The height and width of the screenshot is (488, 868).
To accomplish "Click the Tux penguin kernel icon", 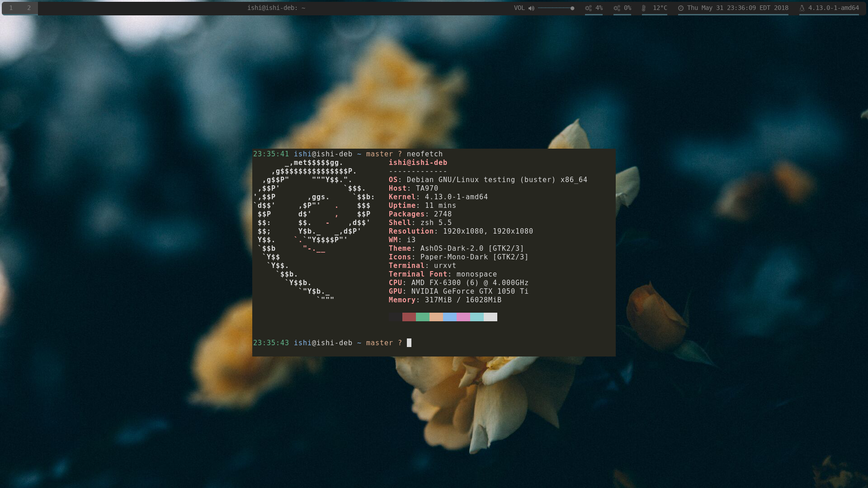I will (802, 8).
